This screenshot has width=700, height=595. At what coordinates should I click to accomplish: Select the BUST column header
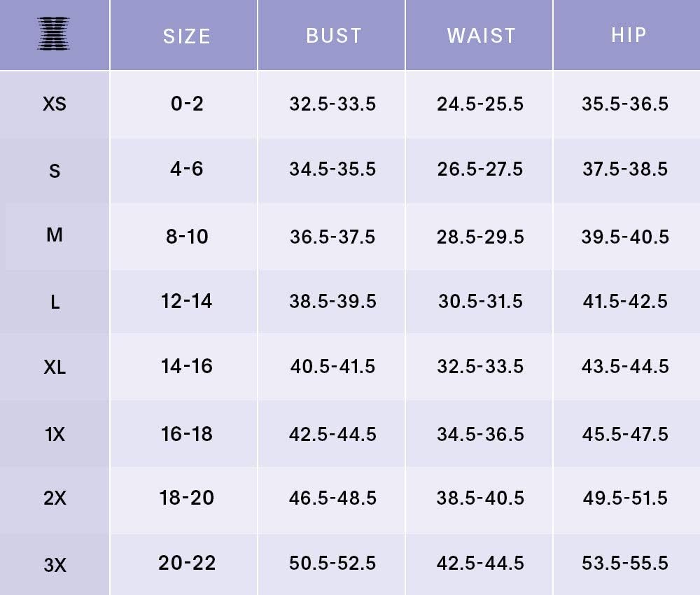(x=334, y=36)
